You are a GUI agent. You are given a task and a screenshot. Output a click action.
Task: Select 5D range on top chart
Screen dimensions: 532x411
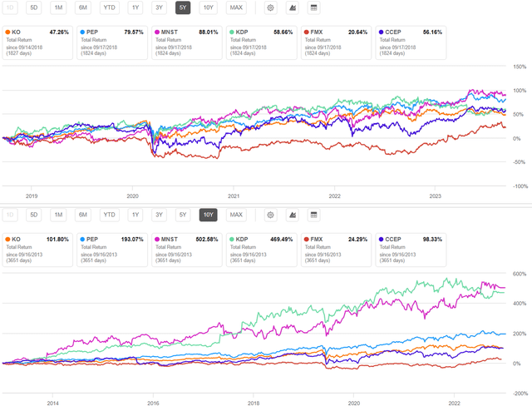[x=34, y=7]
